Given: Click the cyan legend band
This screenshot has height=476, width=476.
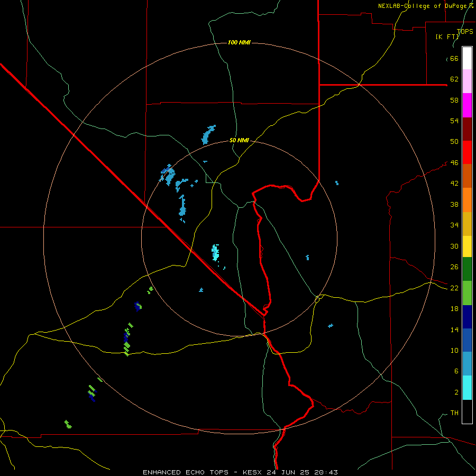Looking at the screenshot, I should click(x=467, y=388).
